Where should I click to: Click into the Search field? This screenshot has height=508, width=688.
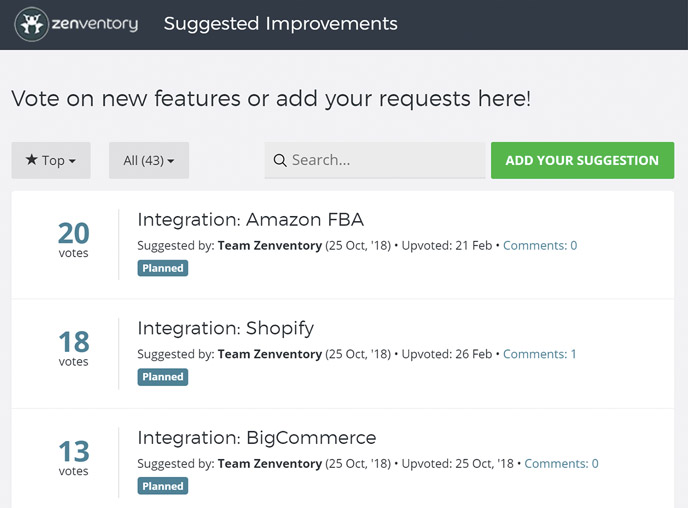(385, 160)
